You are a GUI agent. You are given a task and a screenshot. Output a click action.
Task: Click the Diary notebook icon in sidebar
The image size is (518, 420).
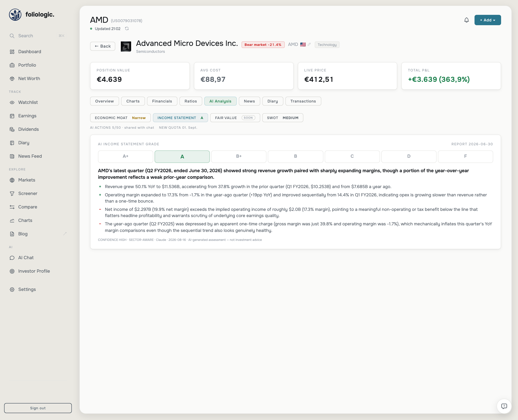click(12, 143)
